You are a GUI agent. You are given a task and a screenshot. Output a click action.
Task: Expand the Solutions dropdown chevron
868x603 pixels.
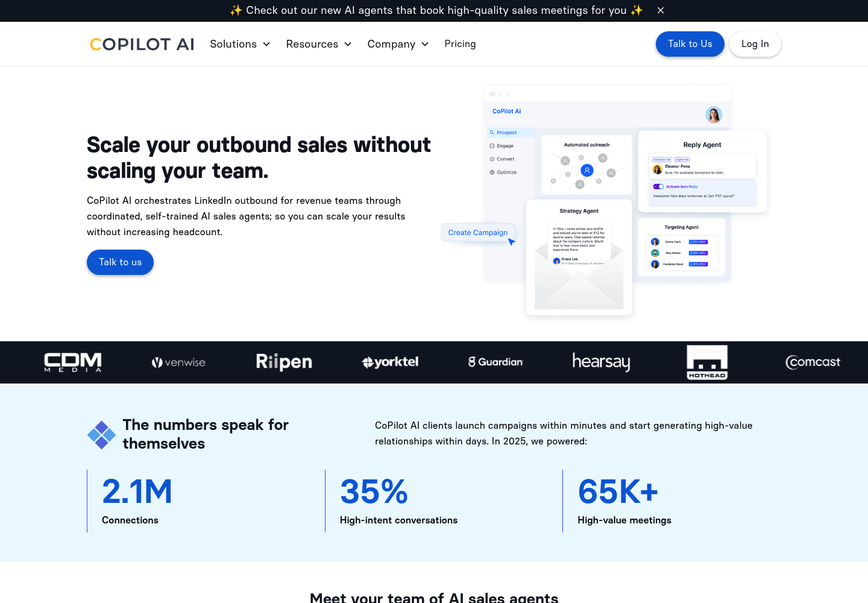click(266, 44)
